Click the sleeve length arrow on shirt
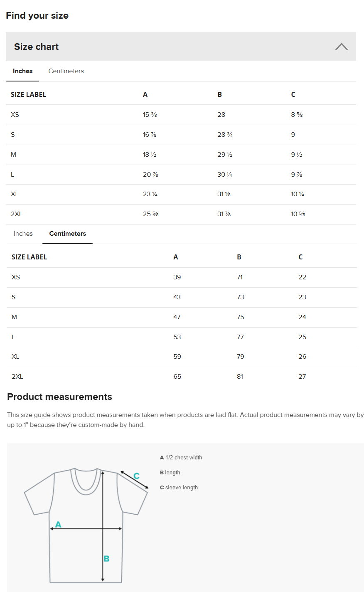 134,480
